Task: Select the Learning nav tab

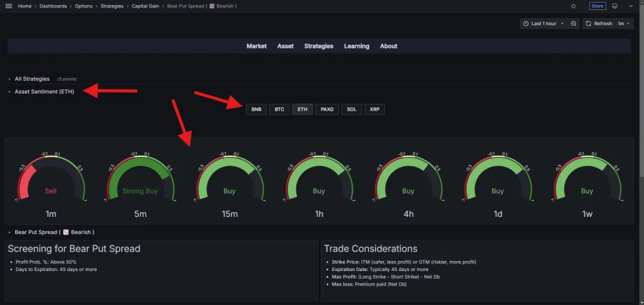Action: point(357,46)
